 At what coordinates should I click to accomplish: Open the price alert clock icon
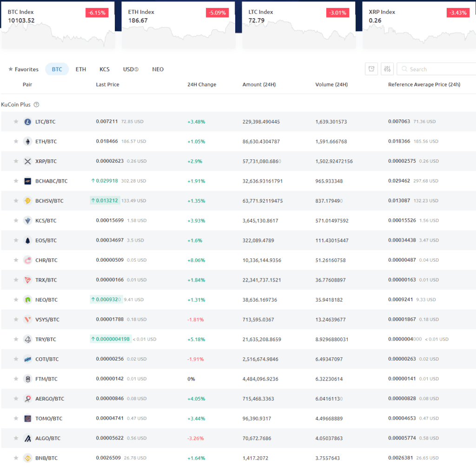[371, 69]
